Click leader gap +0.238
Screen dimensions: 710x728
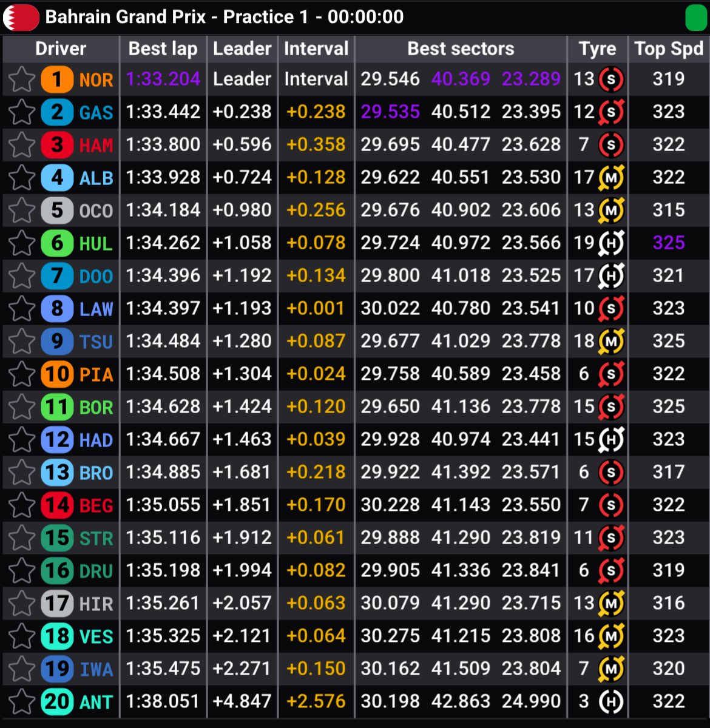(242, 112)
